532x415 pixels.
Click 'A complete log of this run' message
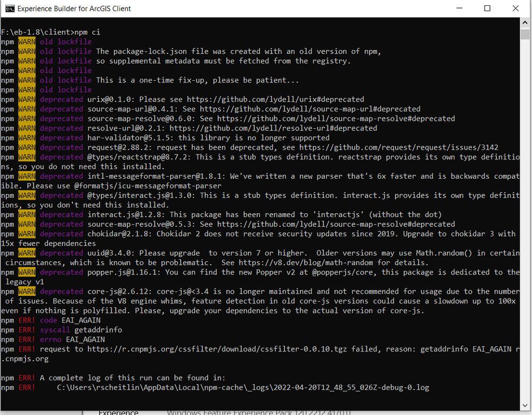(133, 378)
